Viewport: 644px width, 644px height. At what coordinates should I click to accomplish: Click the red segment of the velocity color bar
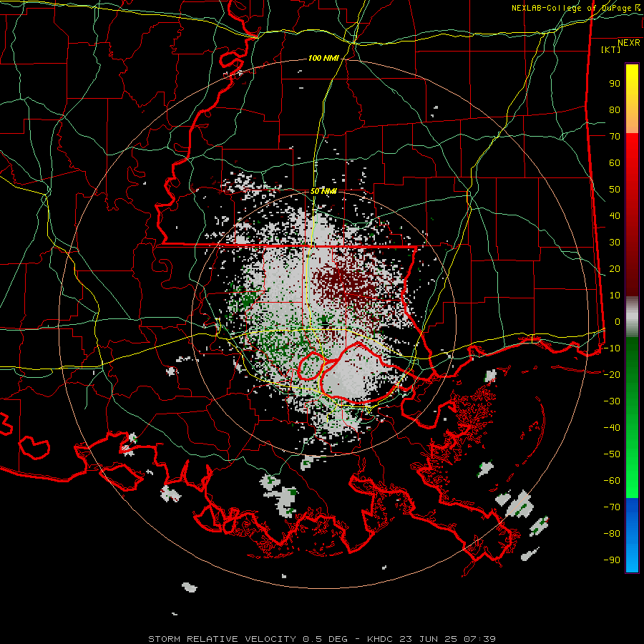[x=632, y=215]
